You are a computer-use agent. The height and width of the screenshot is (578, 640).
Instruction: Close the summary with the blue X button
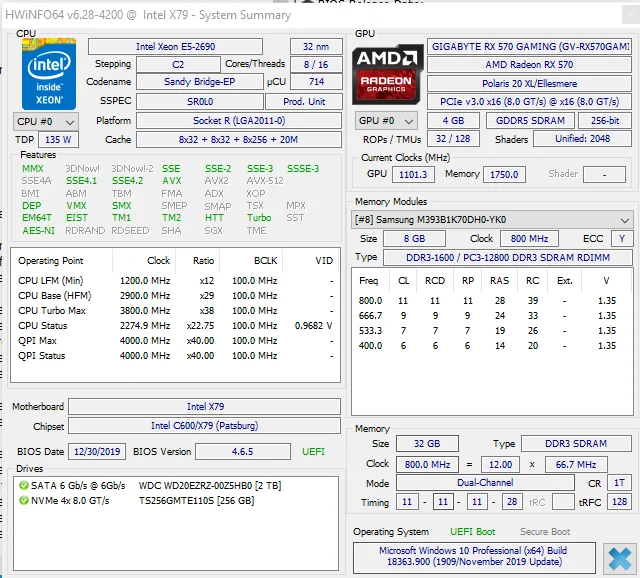[x=619, y=558]
